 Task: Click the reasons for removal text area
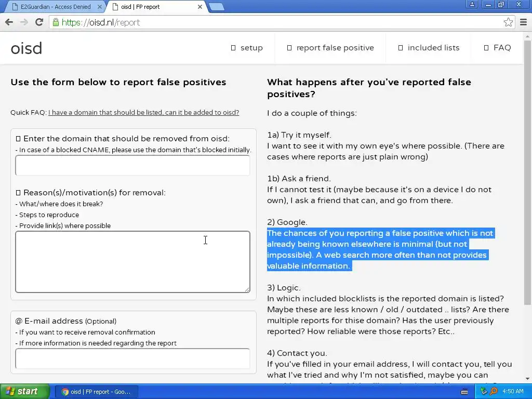[132, 262]
